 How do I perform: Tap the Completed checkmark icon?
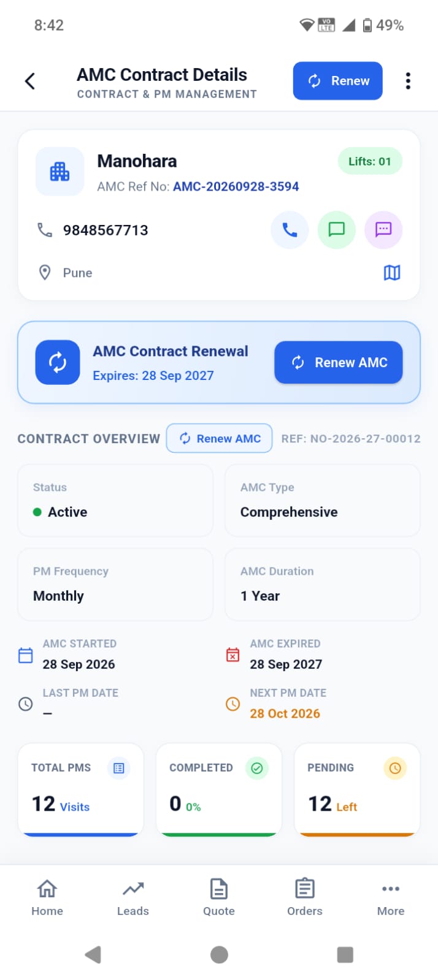tap(257, 768)
